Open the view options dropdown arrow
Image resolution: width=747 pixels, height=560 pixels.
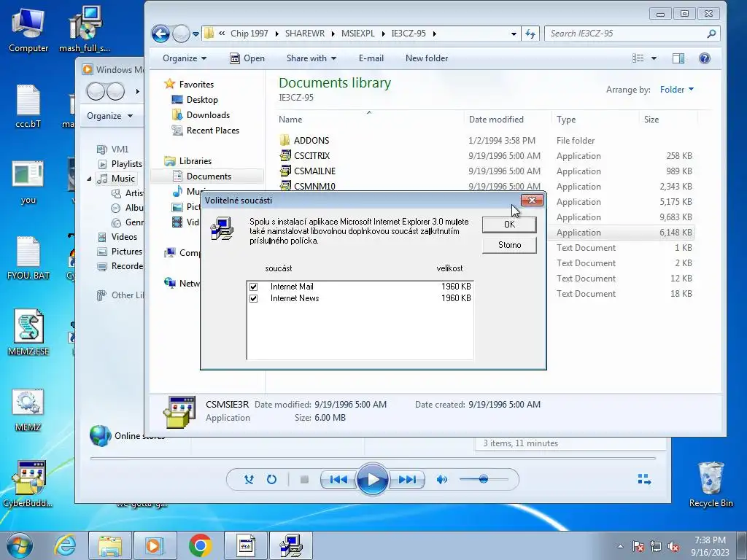pyautogui.click(x=654, y=58)
